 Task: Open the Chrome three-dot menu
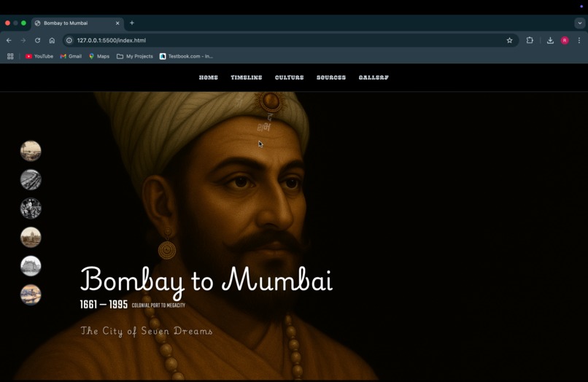point(579,41)
